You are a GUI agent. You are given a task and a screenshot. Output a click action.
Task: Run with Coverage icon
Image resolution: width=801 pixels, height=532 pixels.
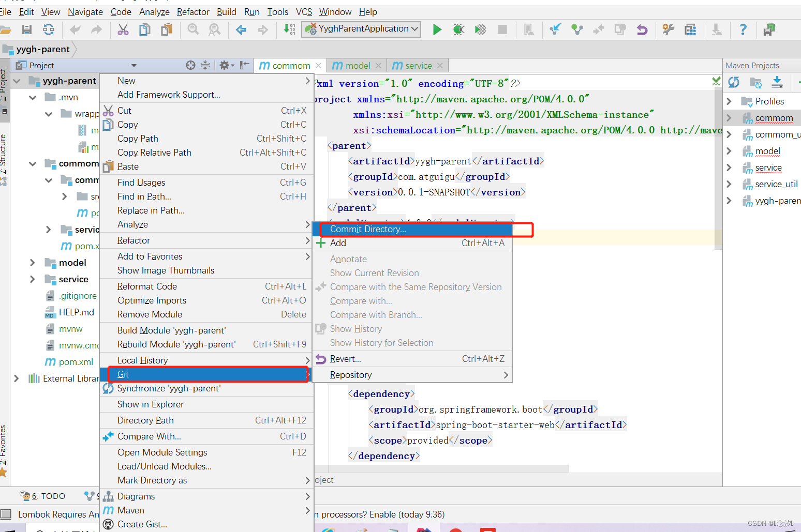pyautogui.click(x=481, y=29)
